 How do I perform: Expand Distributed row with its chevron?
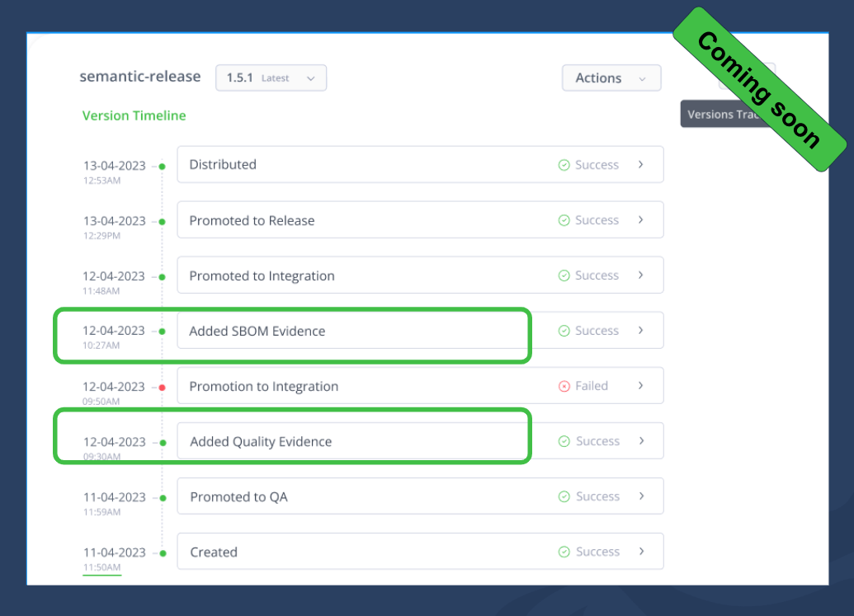[641, 164]
